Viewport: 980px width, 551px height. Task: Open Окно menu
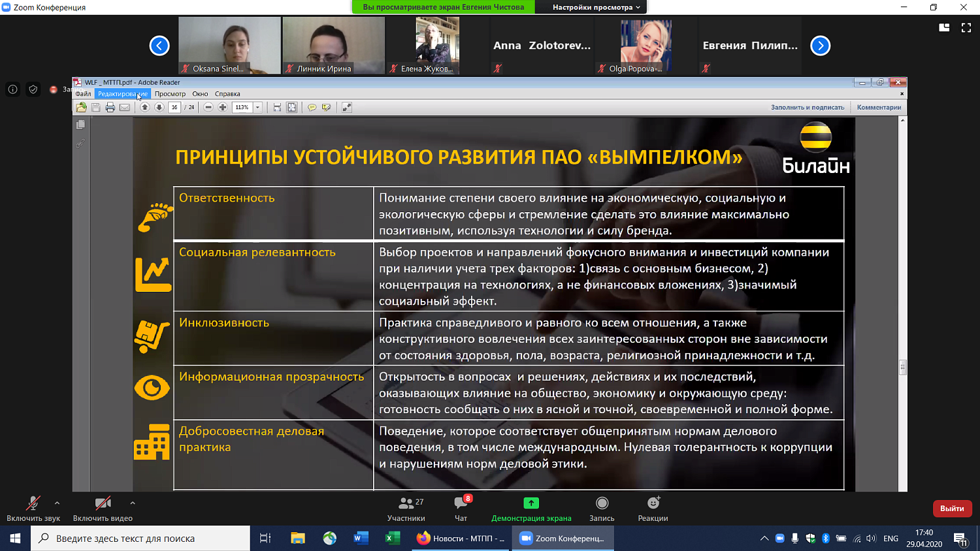coord(200,94)
